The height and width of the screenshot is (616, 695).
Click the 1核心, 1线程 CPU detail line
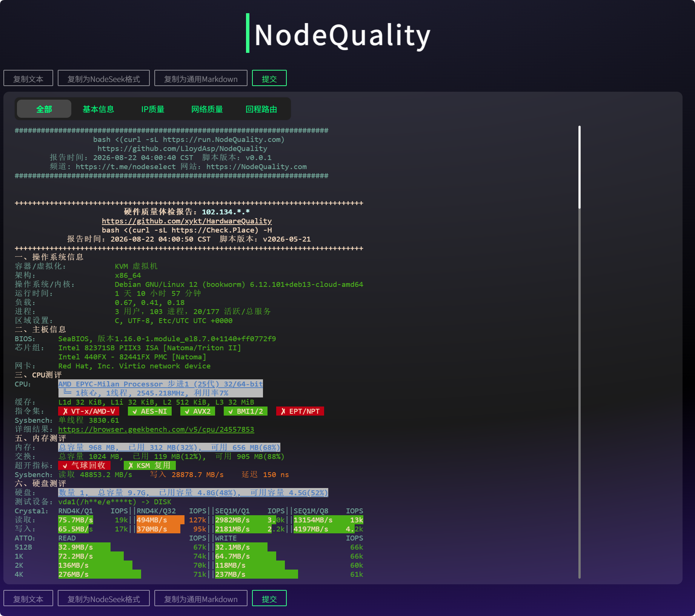[161, 393]
